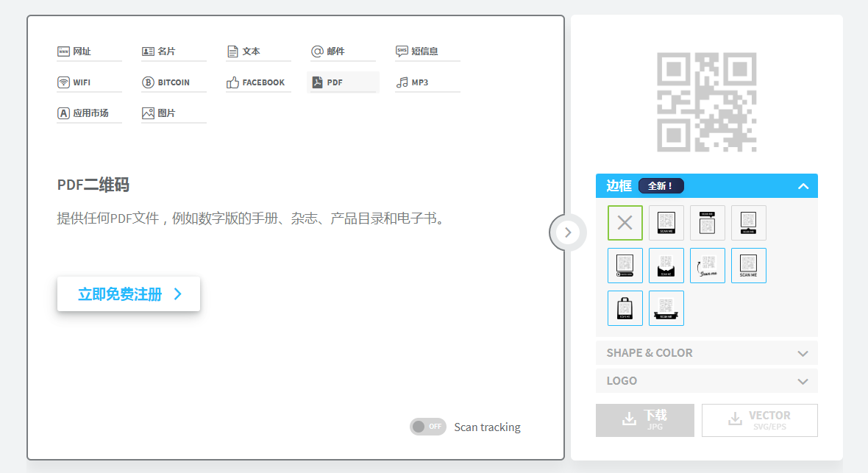Select the MP3 QR code type
Viewport: 868px width, 473px height.
pos(427,82)
